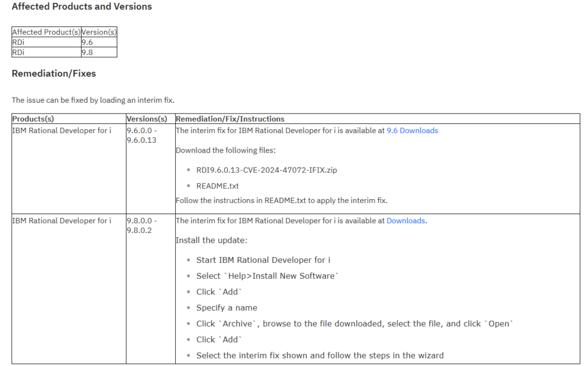The width and height of the screenshot is (588, 366).
Task: Click the "Version(s)" column header cell
Action: 99,32
